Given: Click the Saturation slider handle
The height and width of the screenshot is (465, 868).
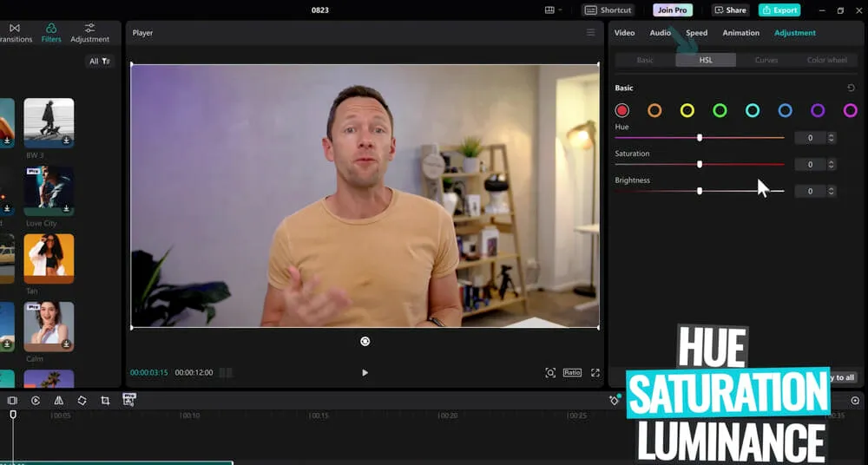Looking at the screenshot, I should tap(700, 164).
